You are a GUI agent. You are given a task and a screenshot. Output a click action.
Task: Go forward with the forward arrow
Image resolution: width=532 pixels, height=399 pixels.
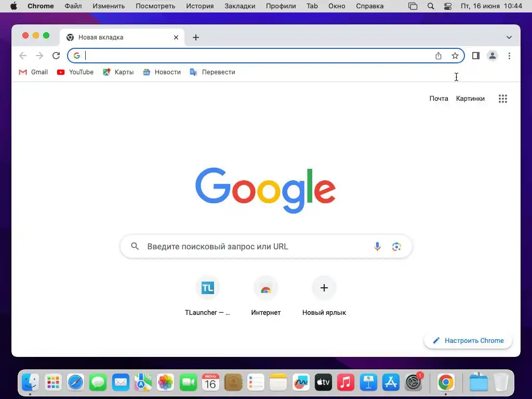39,56
